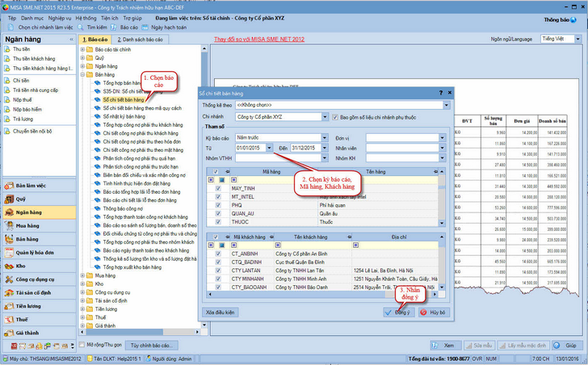Expand Báo cáo tài chính folder
The image size is (588, 365).
82,49
